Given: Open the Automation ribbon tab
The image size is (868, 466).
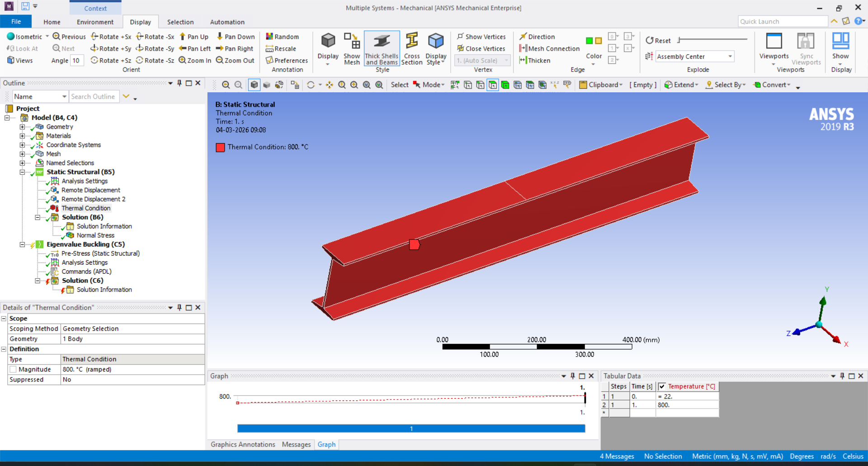Looking at the screenshot, I should coord(227,22).
